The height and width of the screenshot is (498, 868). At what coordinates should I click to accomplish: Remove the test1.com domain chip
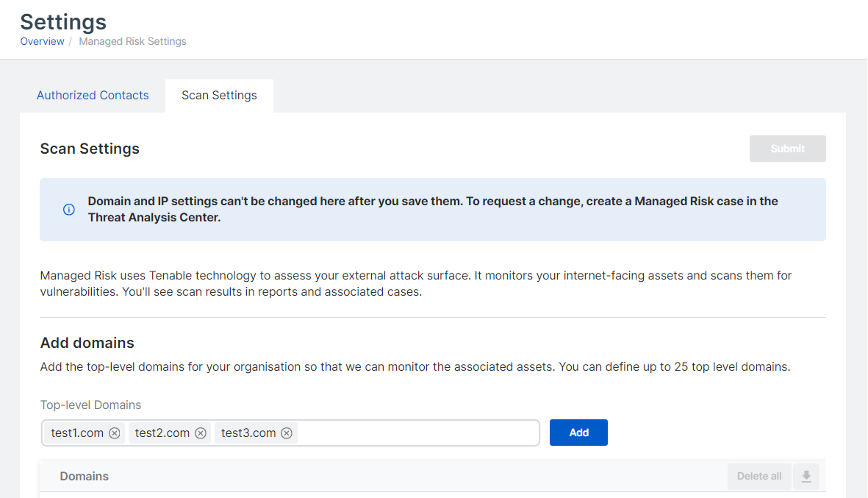click(115, 433)
